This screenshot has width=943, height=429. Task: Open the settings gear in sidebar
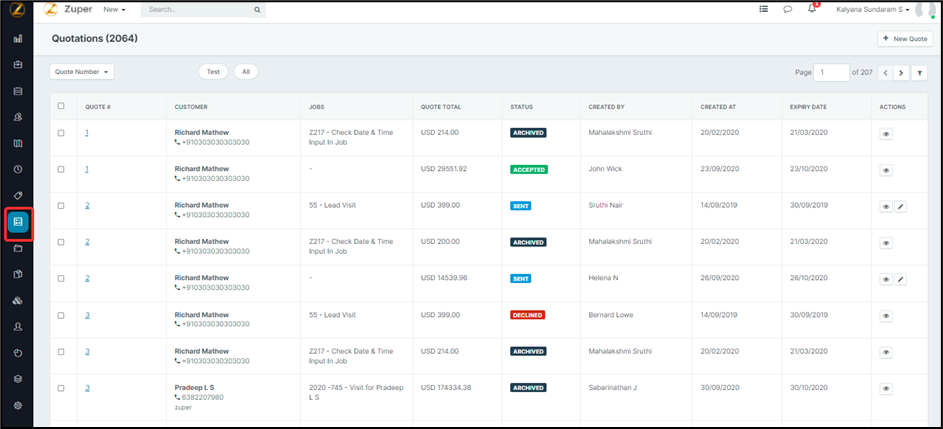click(x=17, y=406)
